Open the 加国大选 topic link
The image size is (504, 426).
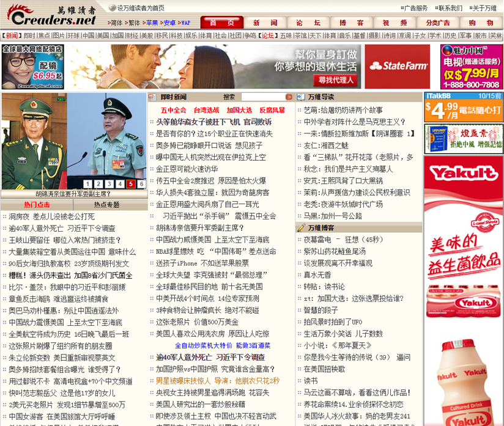point(240,110)
